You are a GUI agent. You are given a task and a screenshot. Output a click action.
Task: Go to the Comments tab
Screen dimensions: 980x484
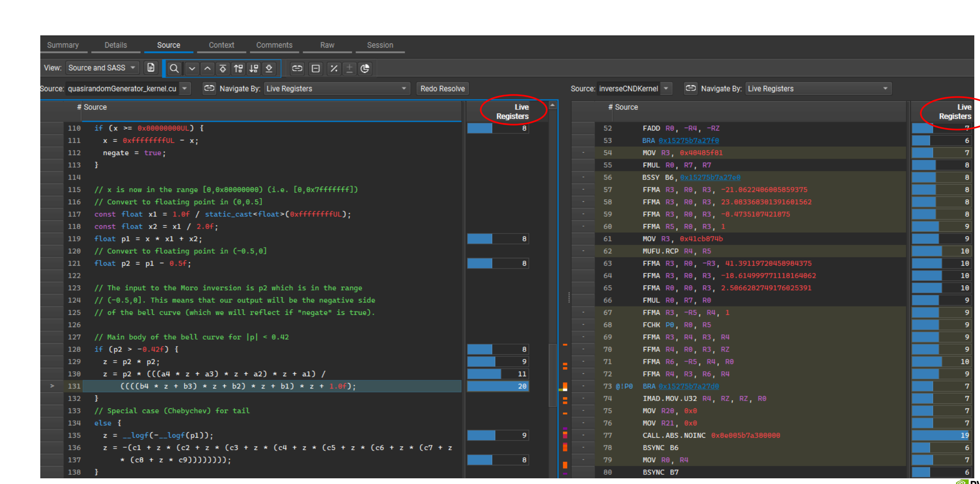click(274, 45)
